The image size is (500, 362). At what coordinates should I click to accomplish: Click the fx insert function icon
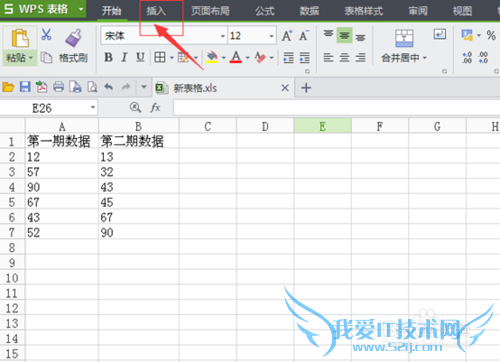[x=155, y=108]
